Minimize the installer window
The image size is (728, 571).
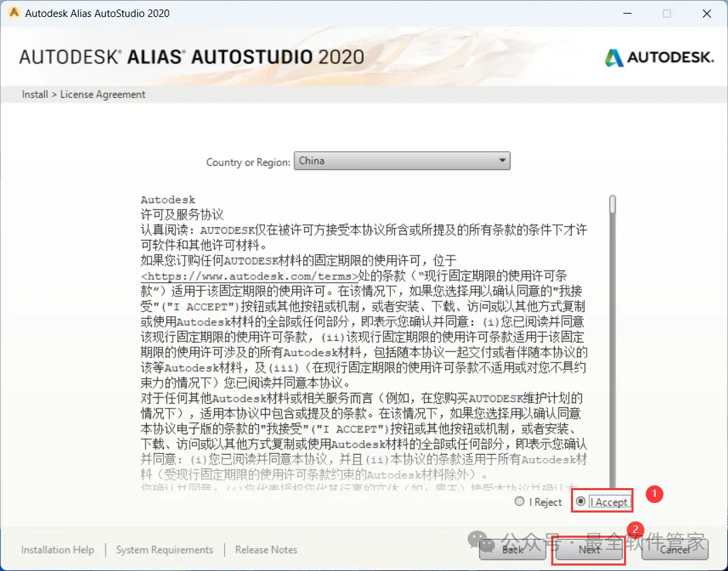[x=627, y=14]
